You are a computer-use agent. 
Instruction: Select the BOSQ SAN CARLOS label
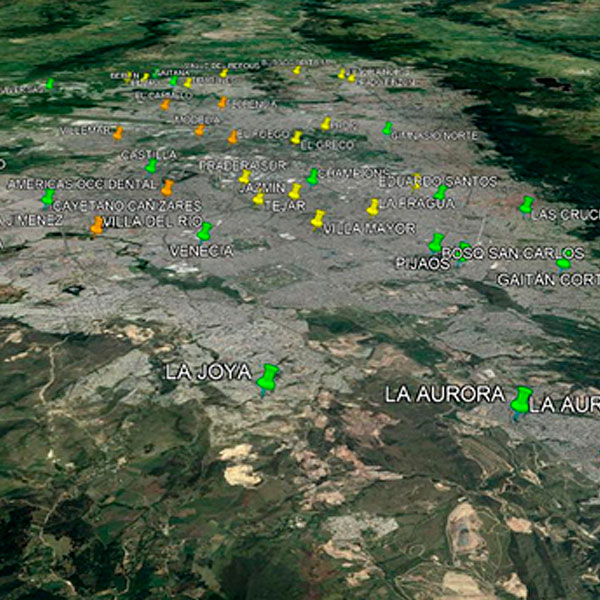point(513,253)
